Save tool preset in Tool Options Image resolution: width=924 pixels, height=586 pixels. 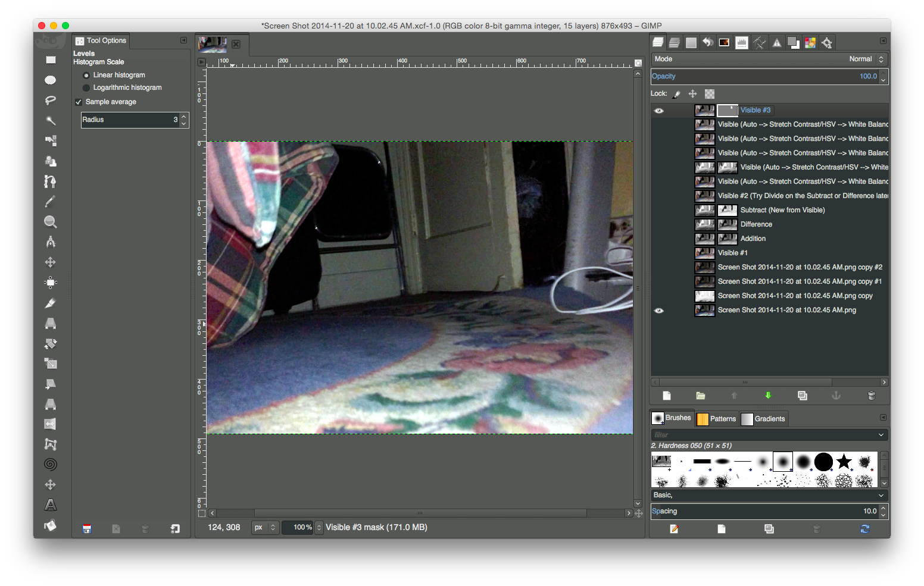pyautogui.click(x=87, y=528)
